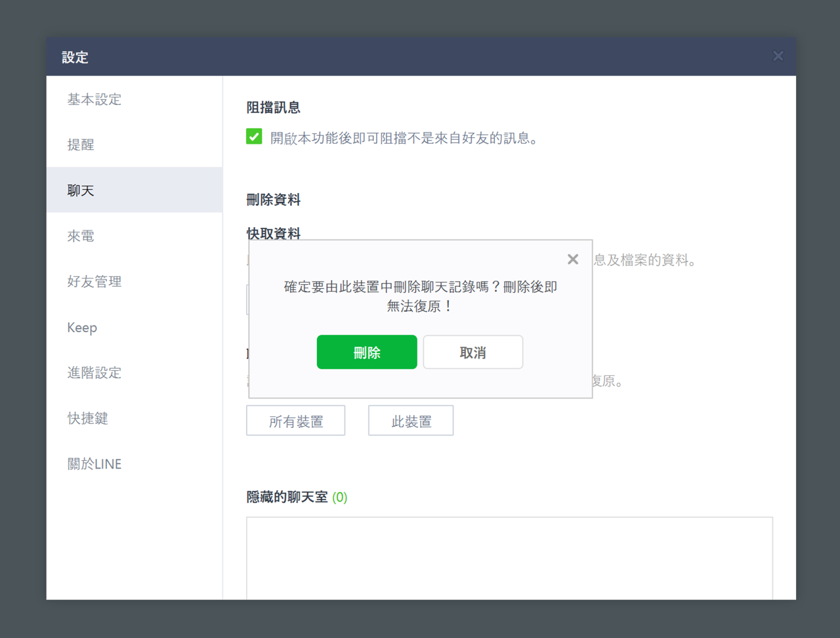840x638 pixels.
Task: Switch to the Keep settings section
Action: [x=135, y=327]
